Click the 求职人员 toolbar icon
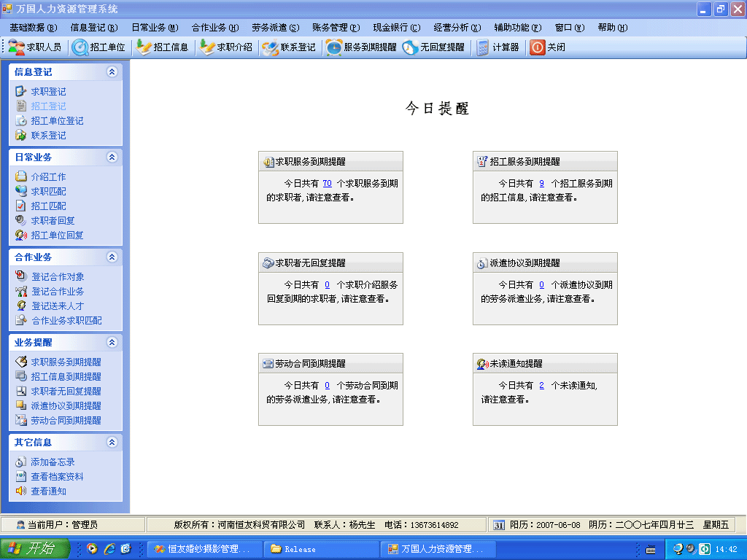Image resolution: width=747 pixels, height=560 pixels. pyautogui.click(x=16, y=47)
